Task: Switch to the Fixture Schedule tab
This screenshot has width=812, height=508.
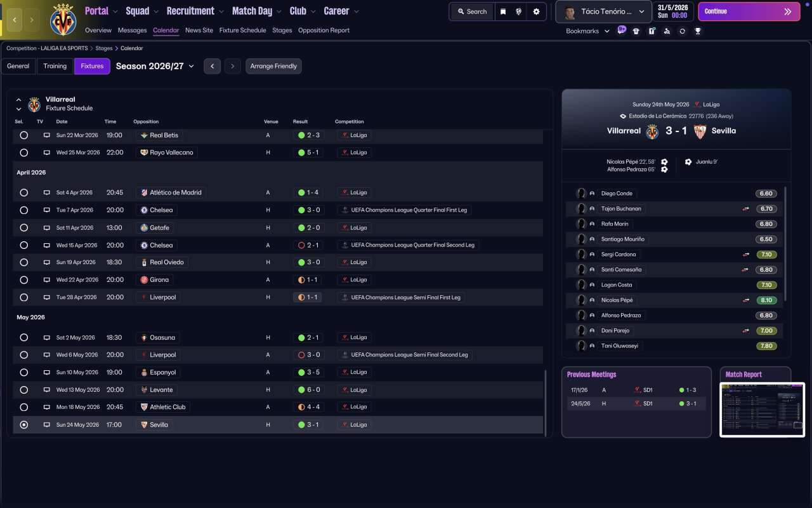Action: pyautogui.click(x=242, y=30)
